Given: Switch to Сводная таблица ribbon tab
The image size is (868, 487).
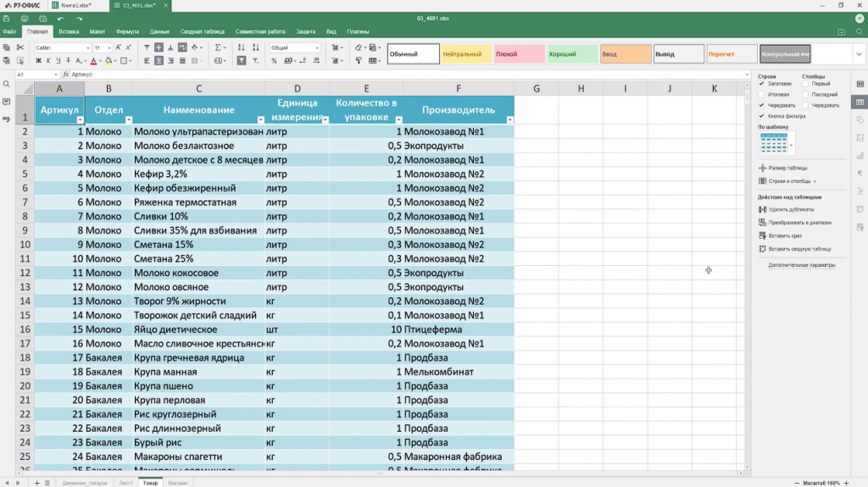Looking at the screenshot, I should point(202,31).
